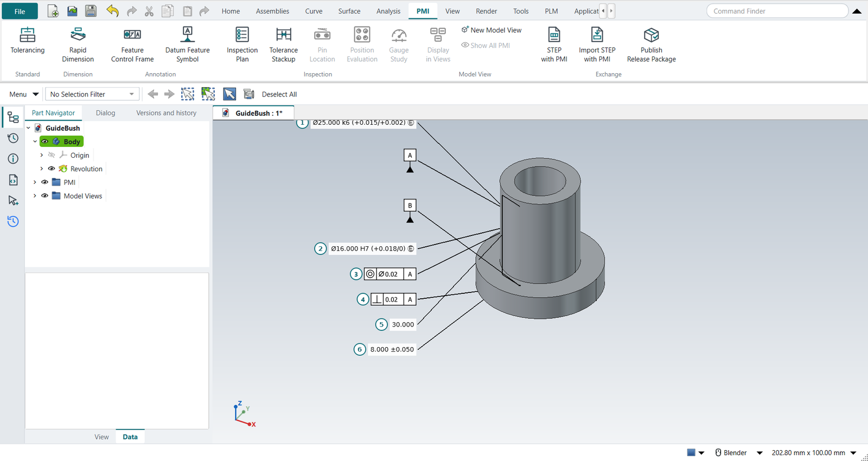Select the 8.000 ±0.050 dimension annotation

[392, 349]
